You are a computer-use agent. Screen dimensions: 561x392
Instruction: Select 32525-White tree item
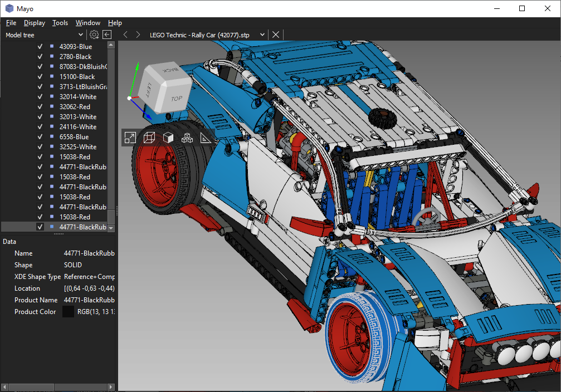pos(78,146)
